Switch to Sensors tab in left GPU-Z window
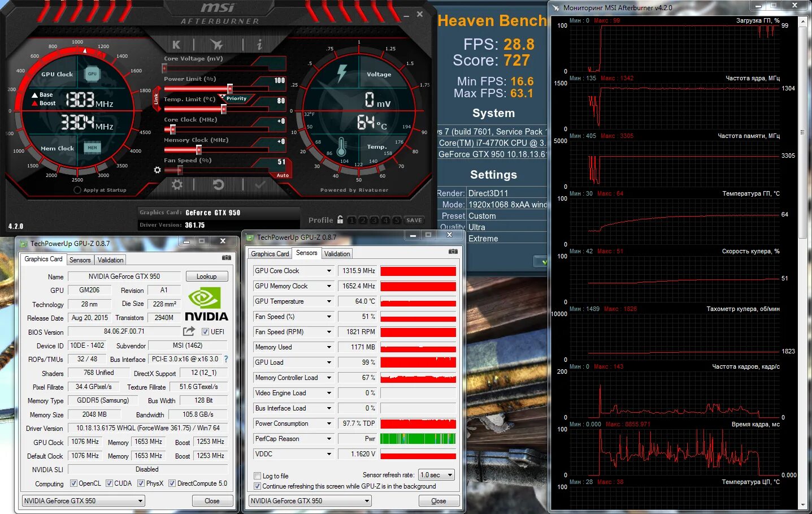 coord(80,260)
